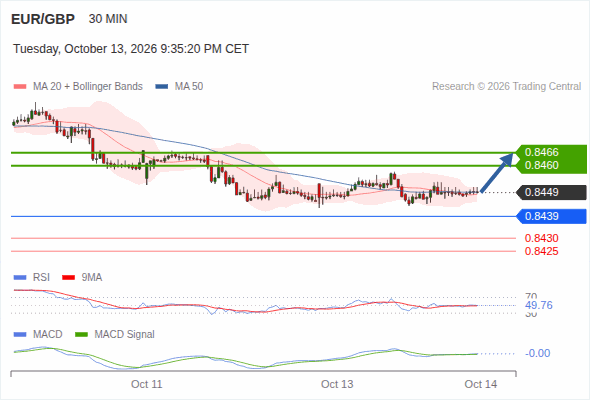Click the MA 50 blue legend swatch
The width and height of the screenshot is (590, 400).
162,87
